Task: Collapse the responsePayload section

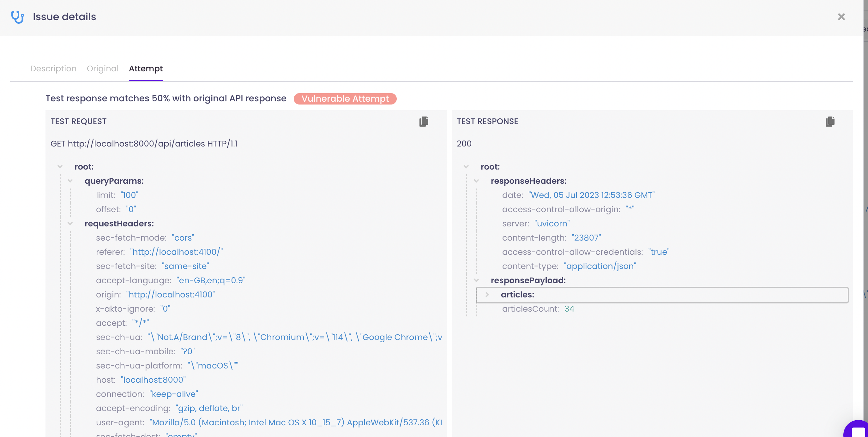Action: [x=476, y=280]
